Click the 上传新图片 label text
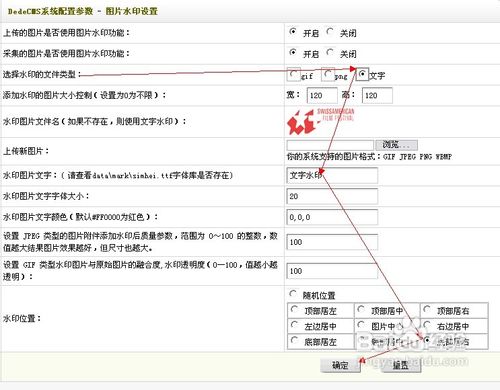 click(x=26, y=151)
